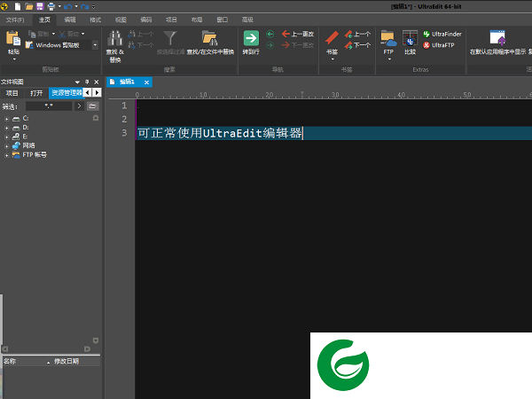The width and height of the screenshot is (532, 399).
Task: Switch to the Advanced ribbon tab
Action: click(x=247, y=20)
